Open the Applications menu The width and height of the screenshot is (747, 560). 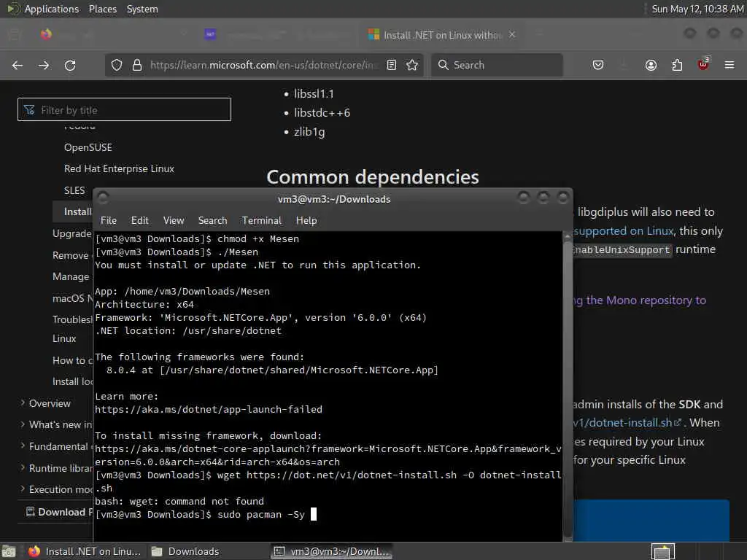point(52,9)
